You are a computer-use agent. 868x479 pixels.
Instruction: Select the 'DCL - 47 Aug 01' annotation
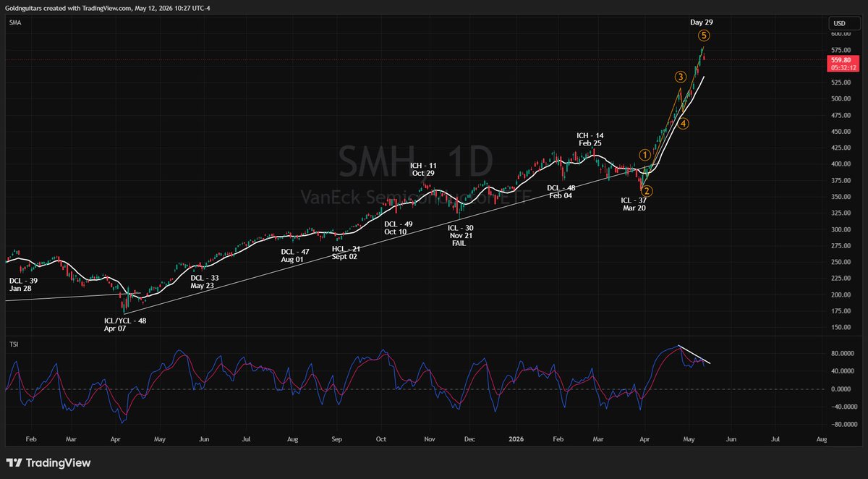pyautogui.click(x=294, y=255)
